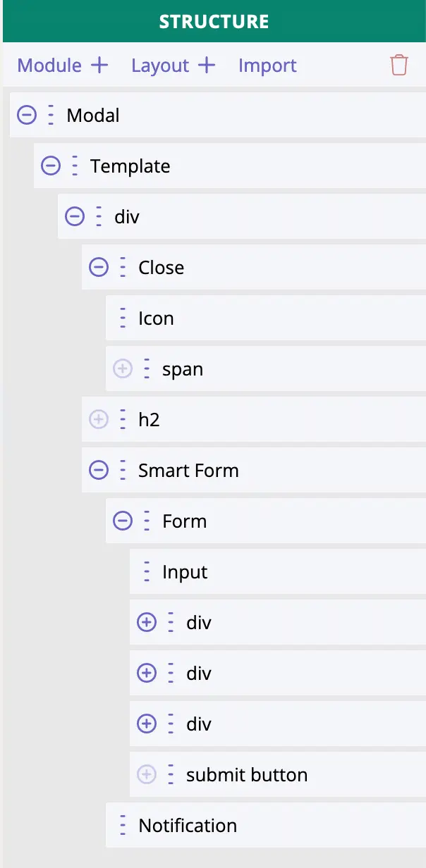Select the Input tree item
426x868 pixels.
coord(185,571)
